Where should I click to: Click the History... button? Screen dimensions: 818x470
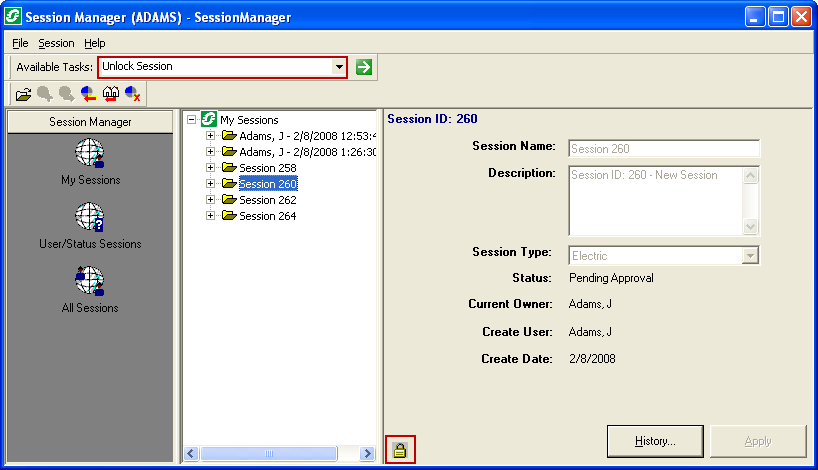(656, 441)
